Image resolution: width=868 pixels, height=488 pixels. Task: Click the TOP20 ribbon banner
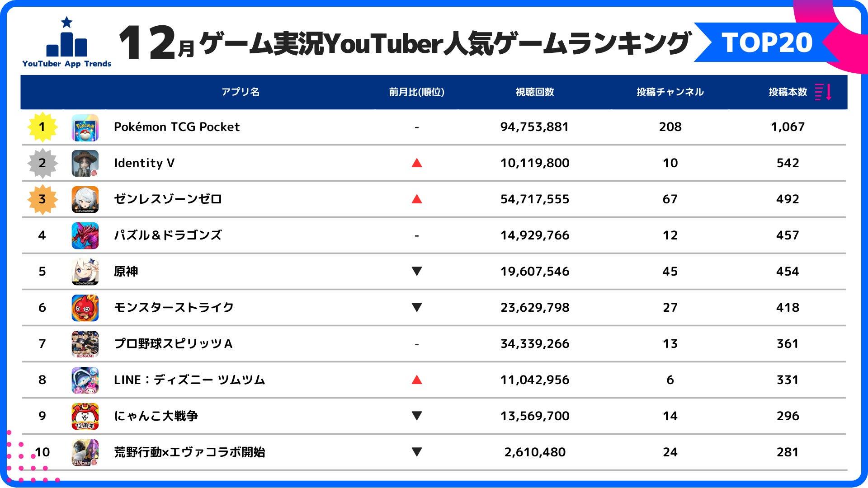click(767, 42)
